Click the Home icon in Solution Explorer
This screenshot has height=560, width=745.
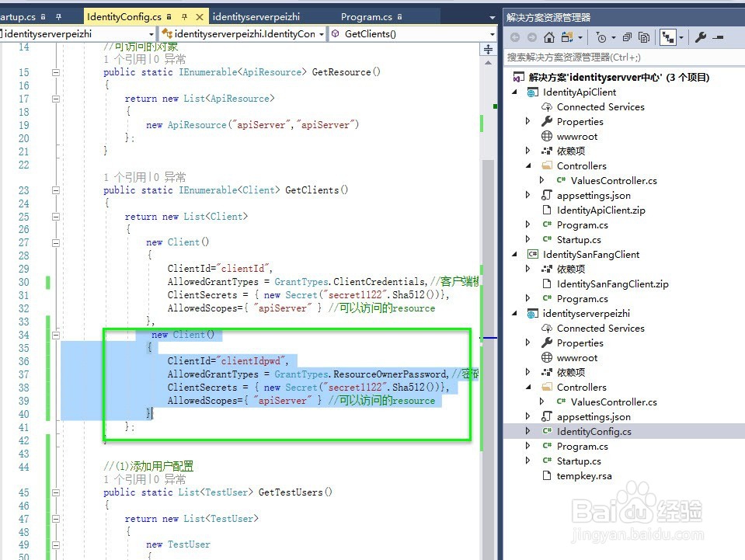pyautogui.click(x=549, y=37)
